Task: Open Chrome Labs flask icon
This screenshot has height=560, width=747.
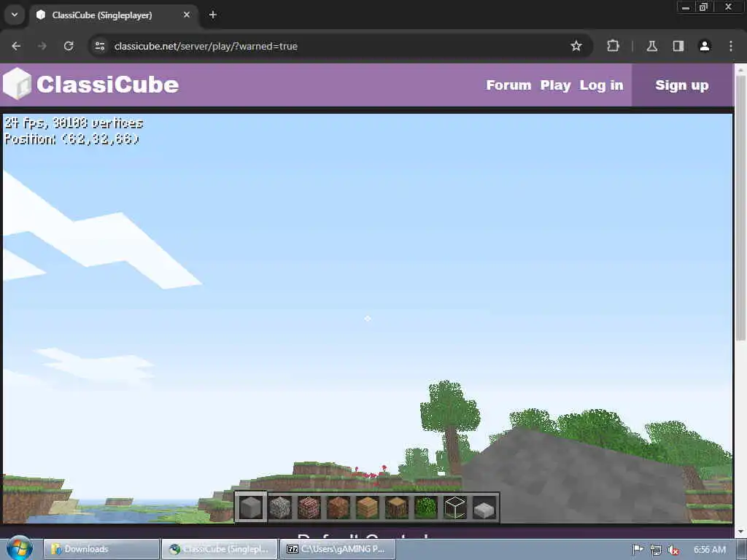Action: [x=651, y=46]
